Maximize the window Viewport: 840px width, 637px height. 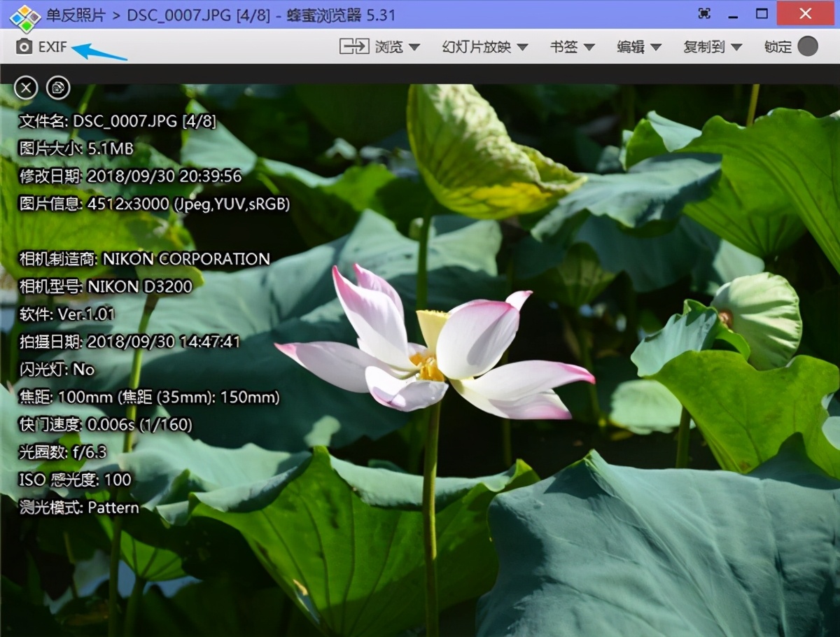tap(762, 13)
